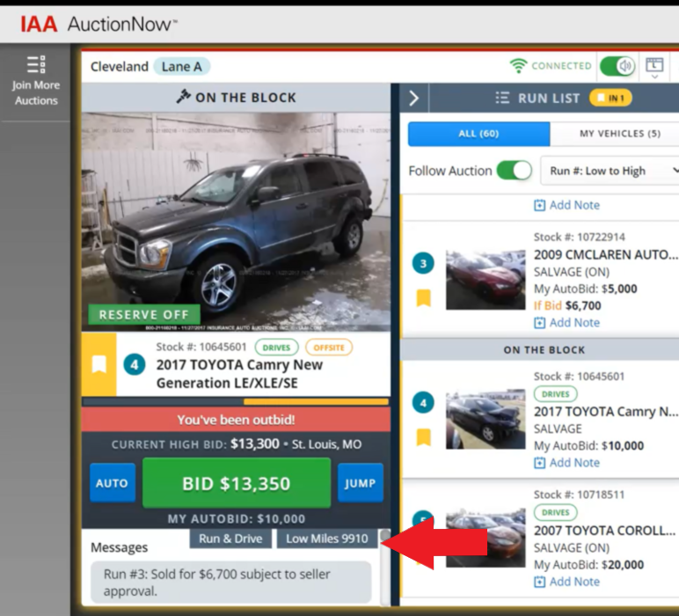Open the Join More Auctions menu icon
The width and height of the screenshot is (679, 616).
pos(36,64)
